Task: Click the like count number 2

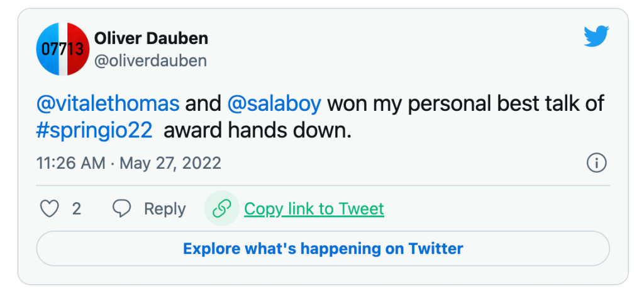Action: [x=76, y=209]
